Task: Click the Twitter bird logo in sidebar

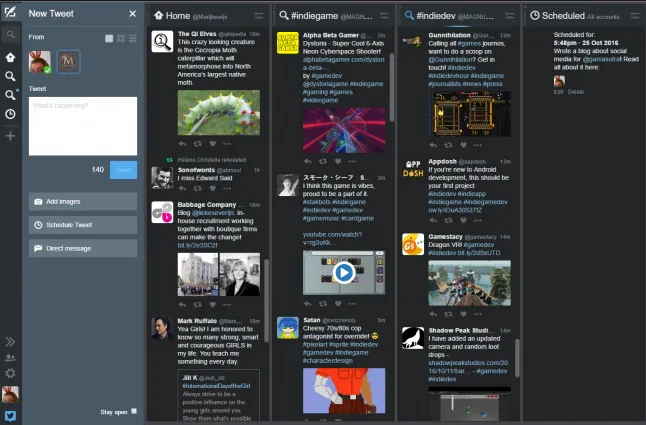Action: [x=10, y=416]
